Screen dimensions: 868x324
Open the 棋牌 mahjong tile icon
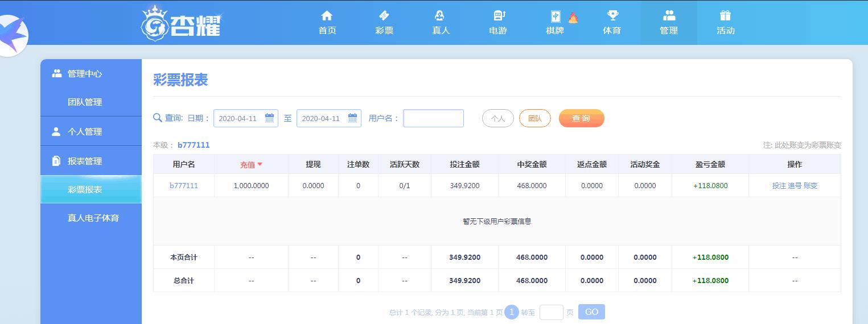[556, 16]
